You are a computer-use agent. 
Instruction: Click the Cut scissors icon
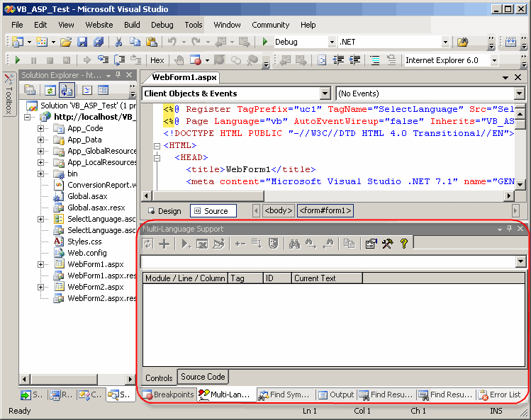[x=118, y=42]
